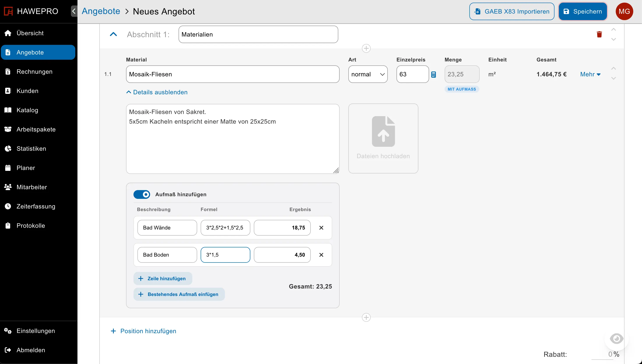Delete section with red trash icon
Screen dimensions: 642x364
click(x=599, y=34)
